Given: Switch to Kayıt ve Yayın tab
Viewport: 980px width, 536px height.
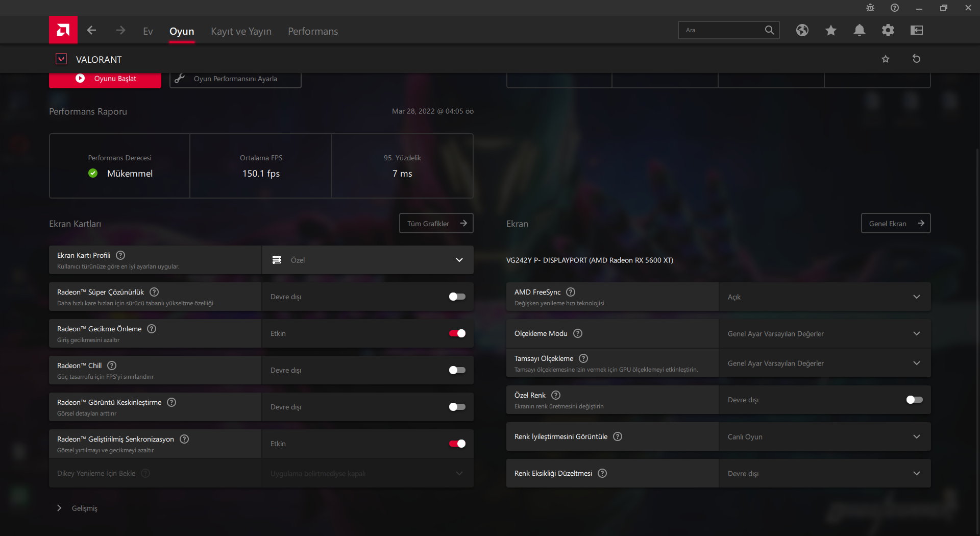Looking at the screenshot, I should 241,31.
